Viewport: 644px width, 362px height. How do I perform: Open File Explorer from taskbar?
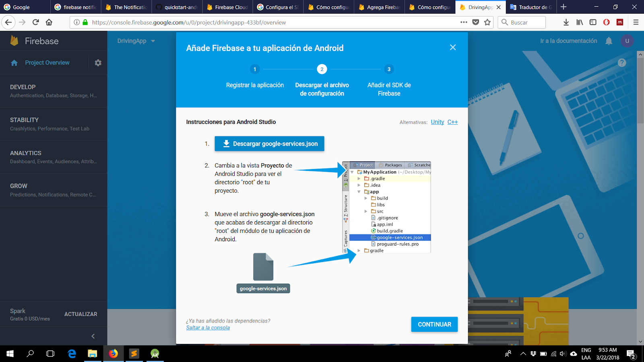tap(93, 354)
